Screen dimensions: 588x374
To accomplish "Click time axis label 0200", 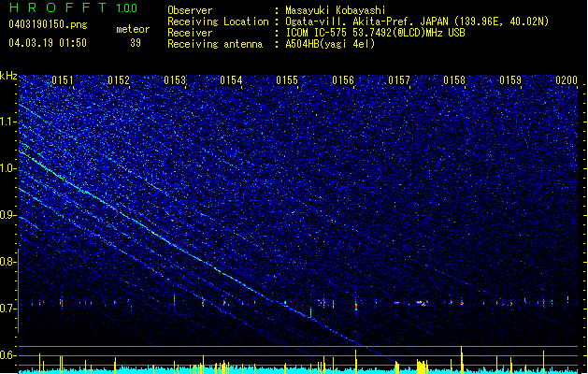I will point(566,80).
